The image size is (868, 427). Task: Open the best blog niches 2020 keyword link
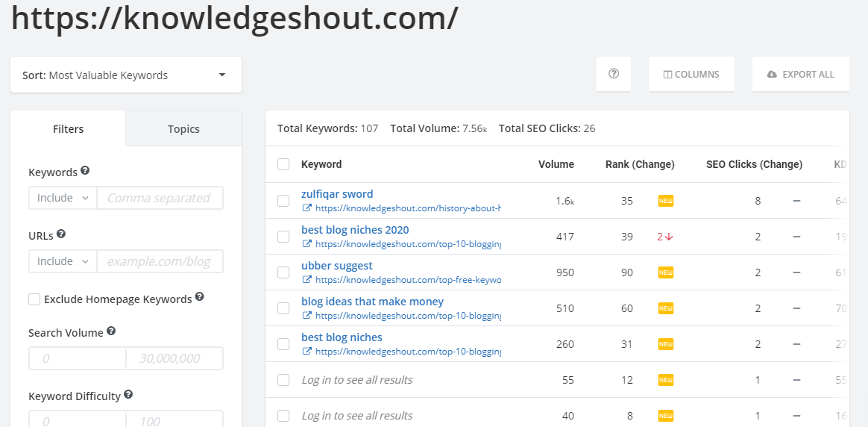(x=355, y=230)
